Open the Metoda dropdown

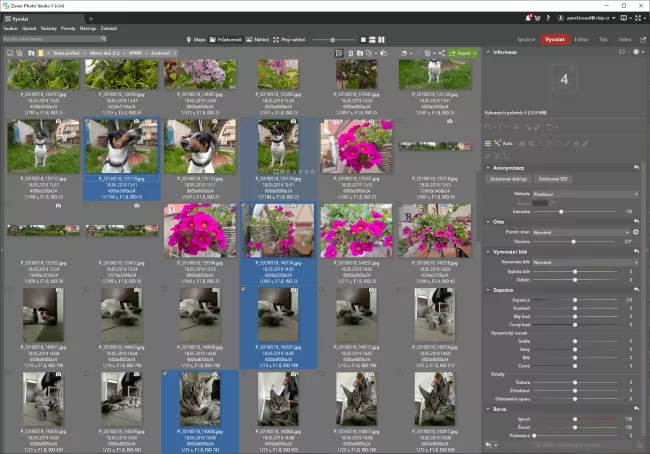[x=585, y=194]
